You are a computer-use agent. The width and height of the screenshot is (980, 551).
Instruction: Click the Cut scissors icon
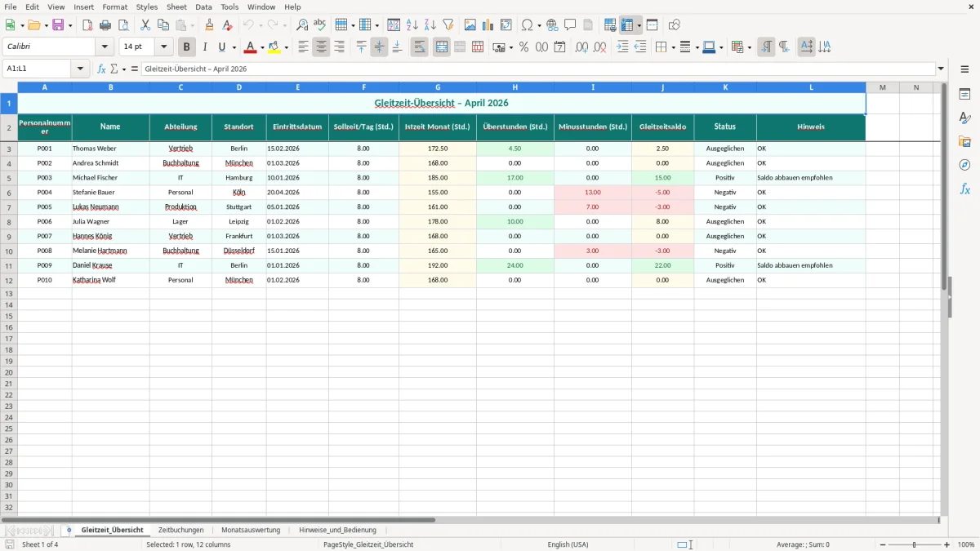(x=145, y=25)
